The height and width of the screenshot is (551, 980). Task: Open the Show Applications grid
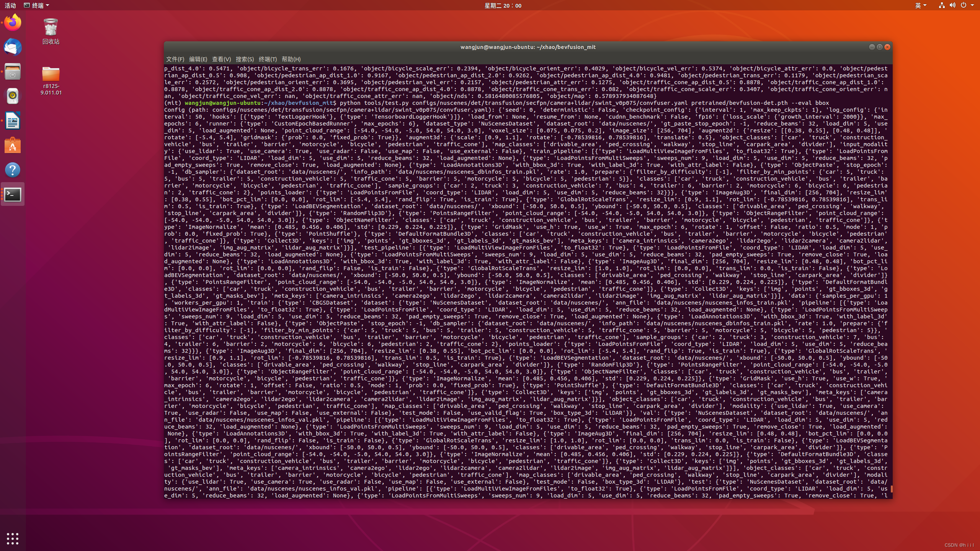pyautogui.click(x=13, y=538)
